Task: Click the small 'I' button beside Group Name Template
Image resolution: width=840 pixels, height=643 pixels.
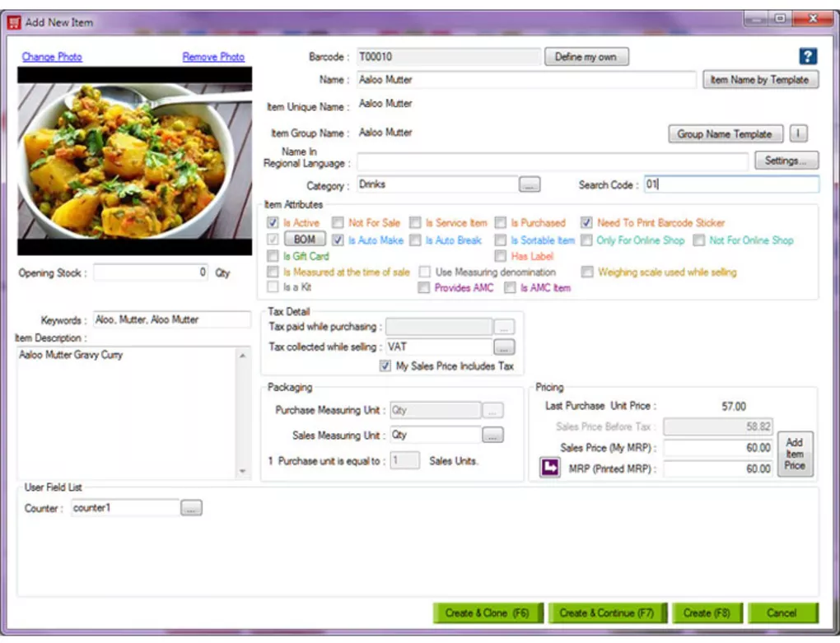Action: [798, 133]
